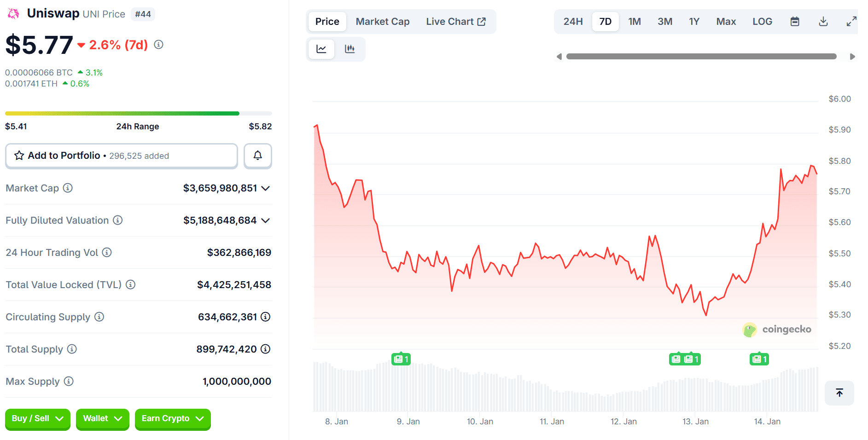The height and width of the screenshot is (440, 868).
Task: Switch to the Market Cap tab
Action: click(x=382, y=22)
